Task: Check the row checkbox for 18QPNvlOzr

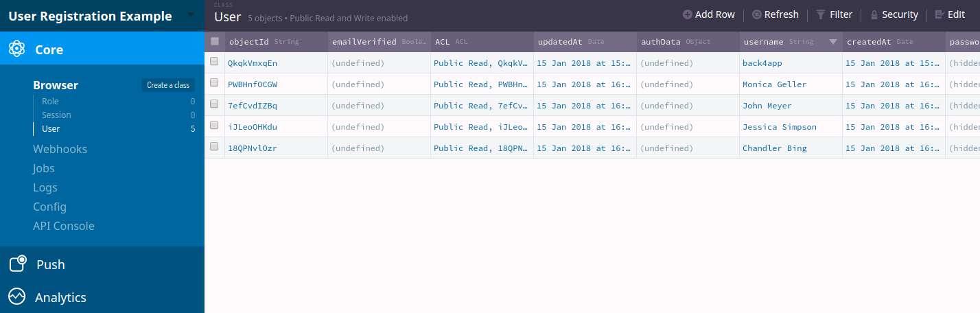Action: pyautogui.click(x=214, y=147)
